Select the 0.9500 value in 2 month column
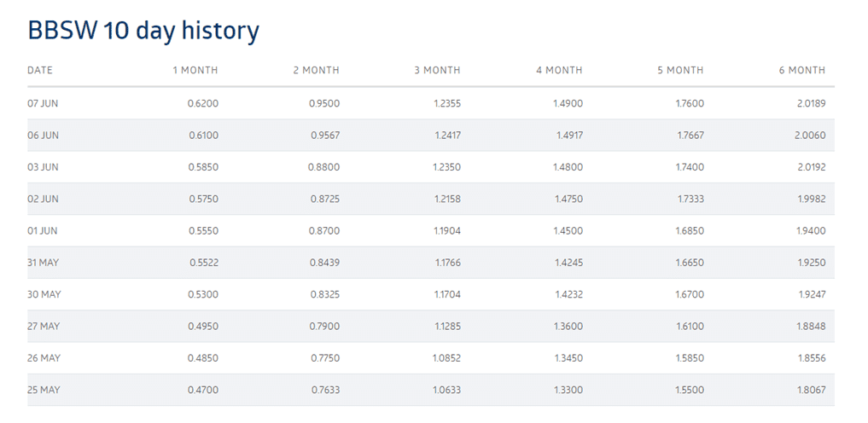The image size is (868, 423). [x=324, y=103]
